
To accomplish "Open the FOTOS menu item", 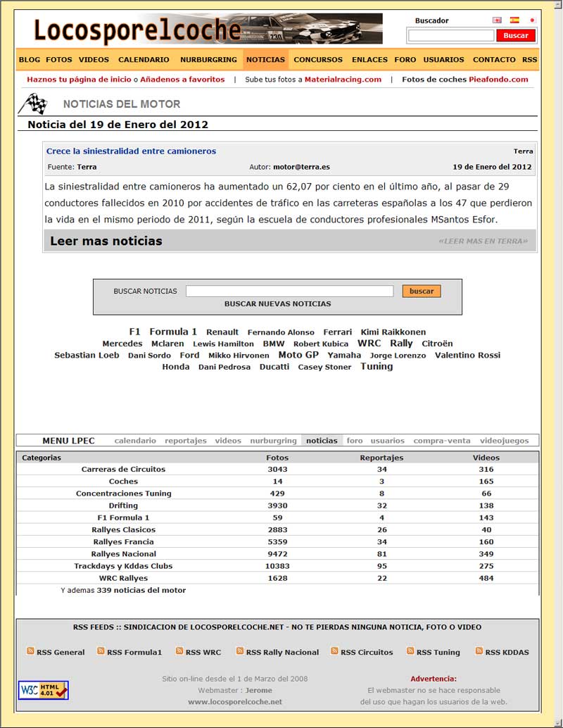I will point(59,59).
